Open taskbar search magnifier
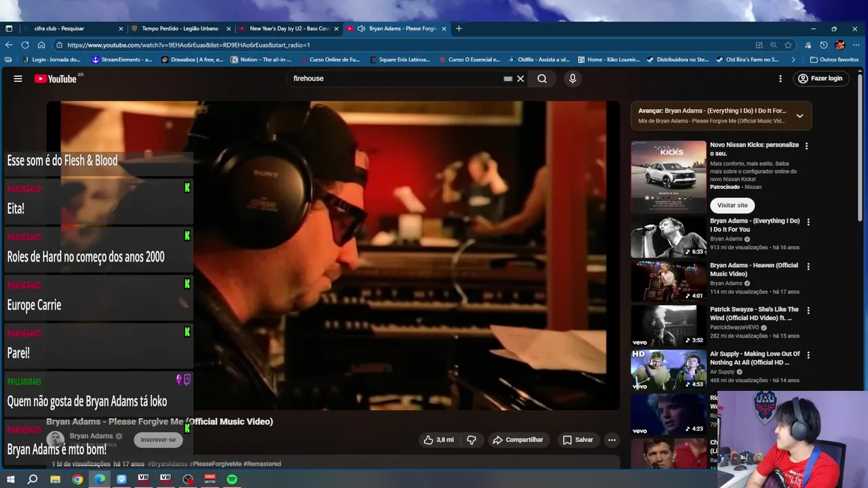868x488 pixels. click(33, 479)
